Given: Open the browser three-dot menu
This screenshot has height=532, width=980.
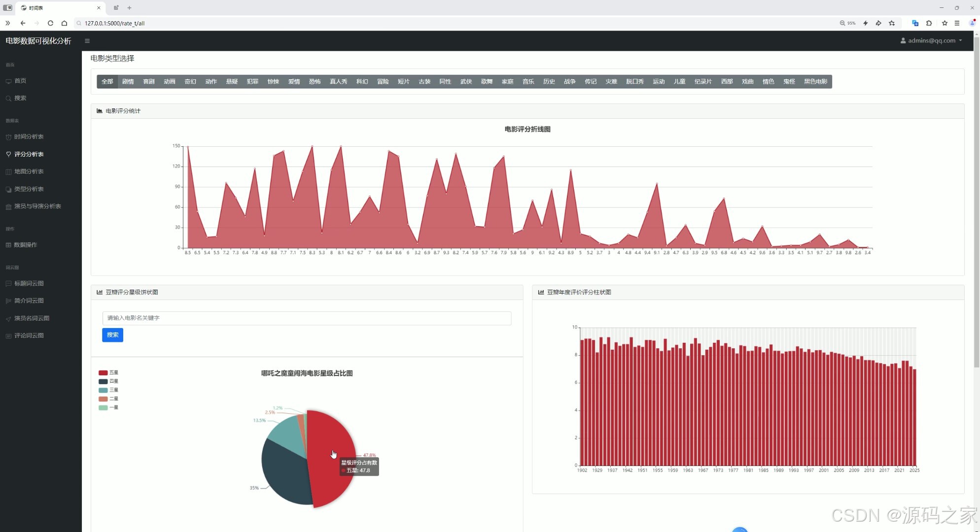Looking at the screenshot, I should tap(957, 23).
